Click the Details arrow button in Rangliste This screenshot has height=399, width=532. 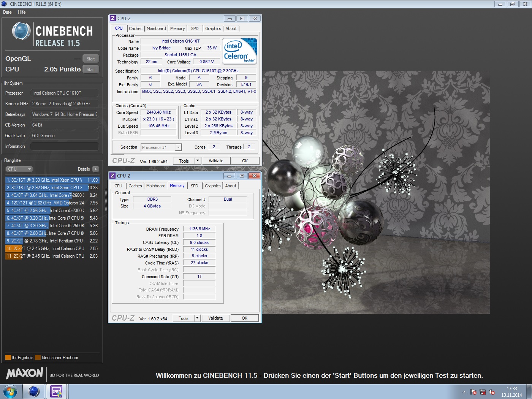click(95, 169)
